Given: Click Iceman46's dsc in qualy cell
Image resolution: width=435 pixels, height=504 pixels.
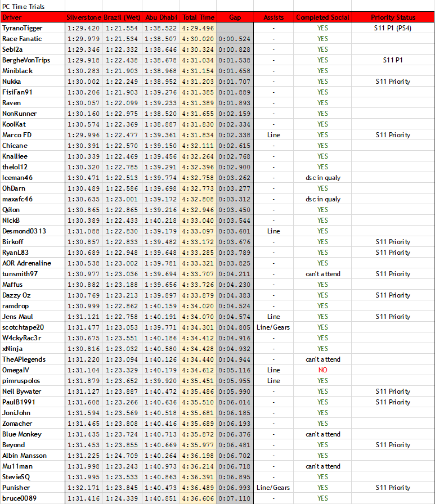Looking at the screenshot, I should (x=322, y=178).
